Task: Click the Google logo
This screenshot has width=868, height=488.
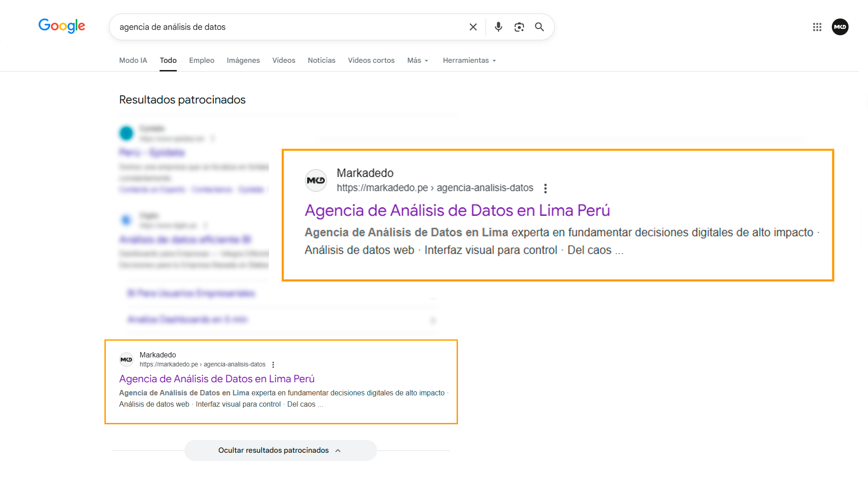Action: coord(61,26)
